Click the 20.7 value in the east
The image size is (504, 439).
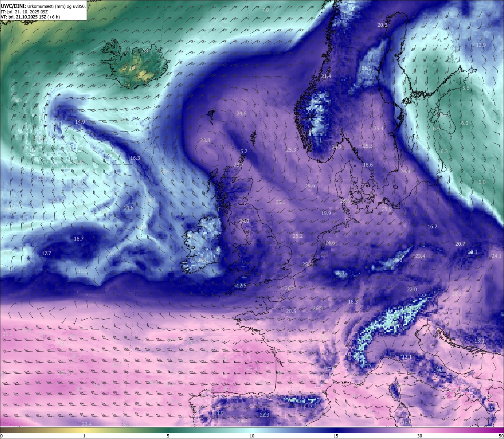click(x=460, y=244)
